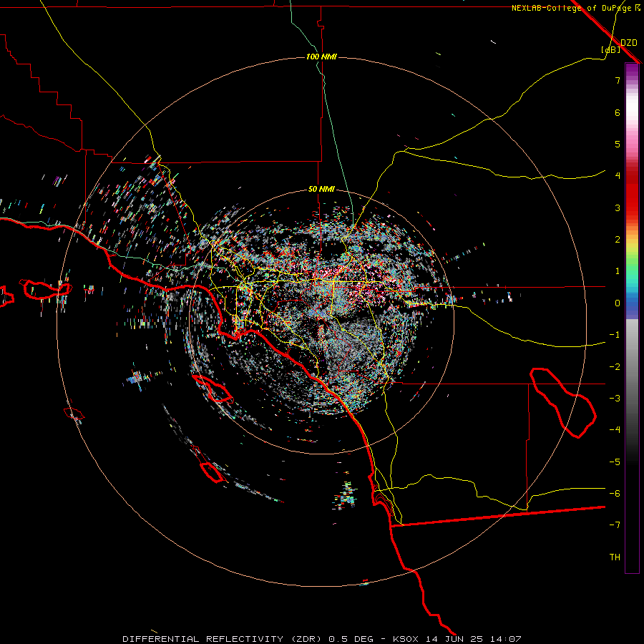Click the ZDR color scale bar
This screenshot has width=644, height=644.
tap(632, 318)
